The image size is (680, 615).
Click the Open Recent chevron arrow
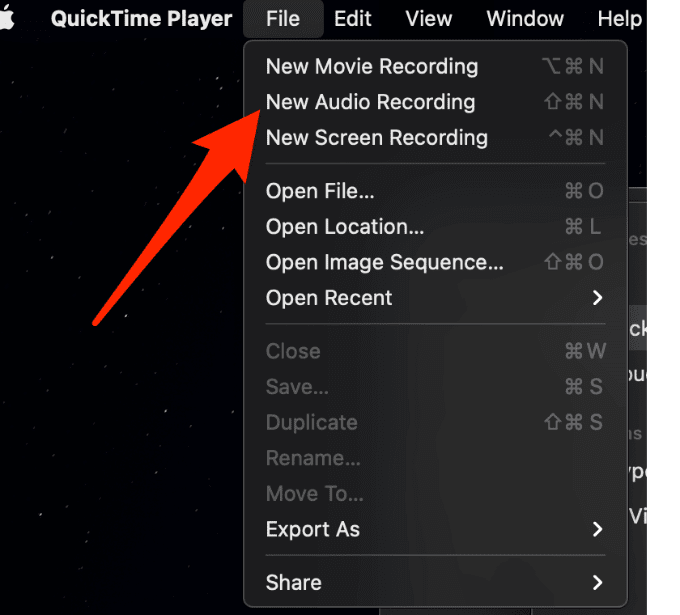point(597,298)
